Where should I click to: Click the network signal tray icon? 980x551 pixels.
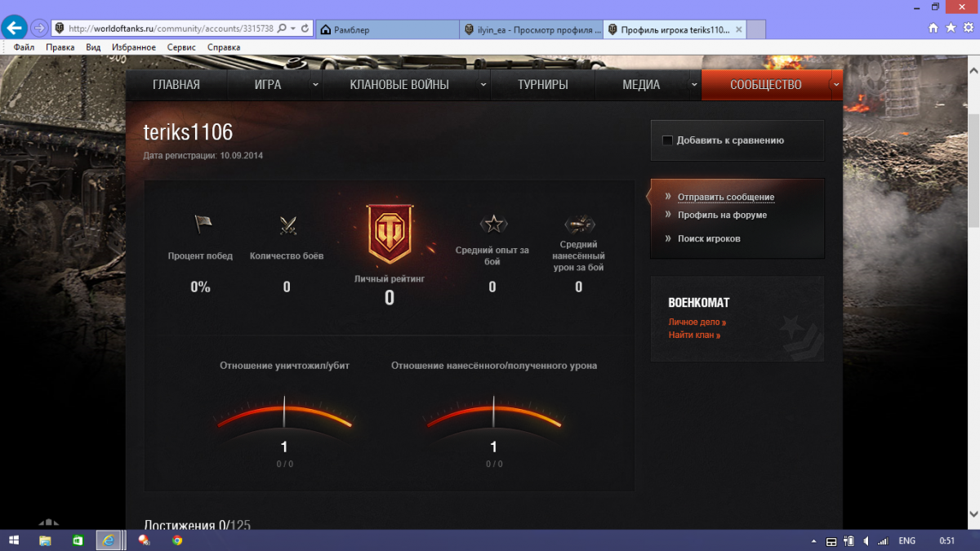pyautogui.click(x=882, y=540)
